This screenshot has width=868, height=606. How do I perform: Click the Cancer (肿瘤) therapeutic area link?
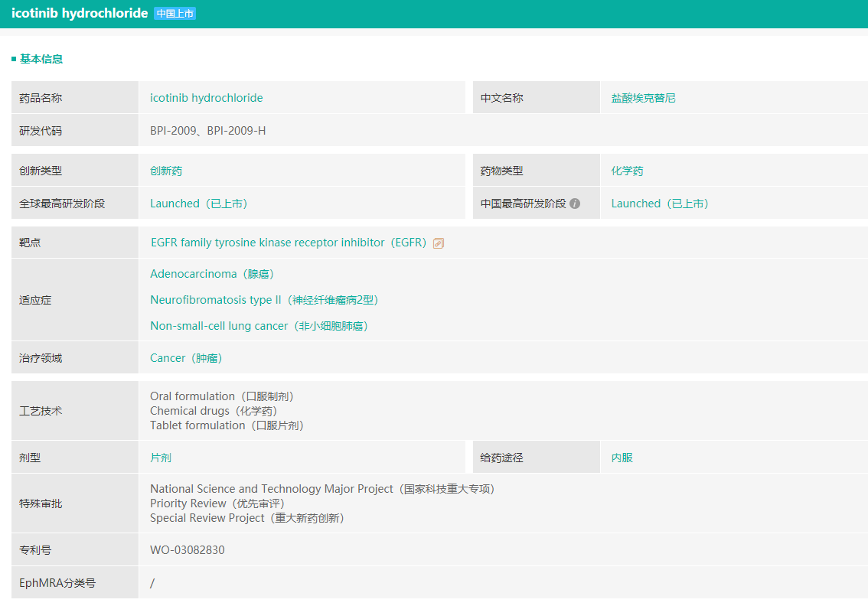[186, 358]
